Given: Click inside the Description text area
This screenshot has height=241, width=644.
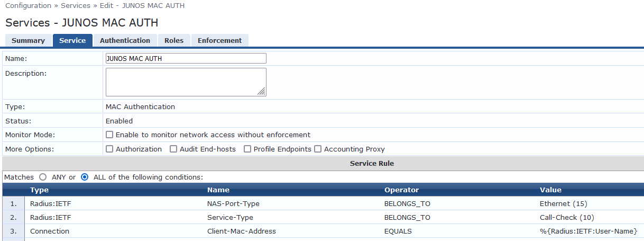Looking at the screenshot, I should 186,82.
